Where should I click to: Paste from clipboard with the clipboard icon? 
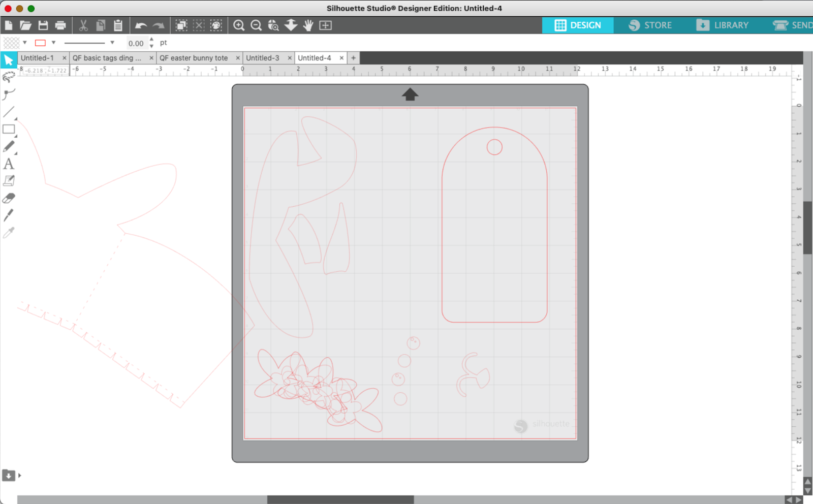click(118, 25)
